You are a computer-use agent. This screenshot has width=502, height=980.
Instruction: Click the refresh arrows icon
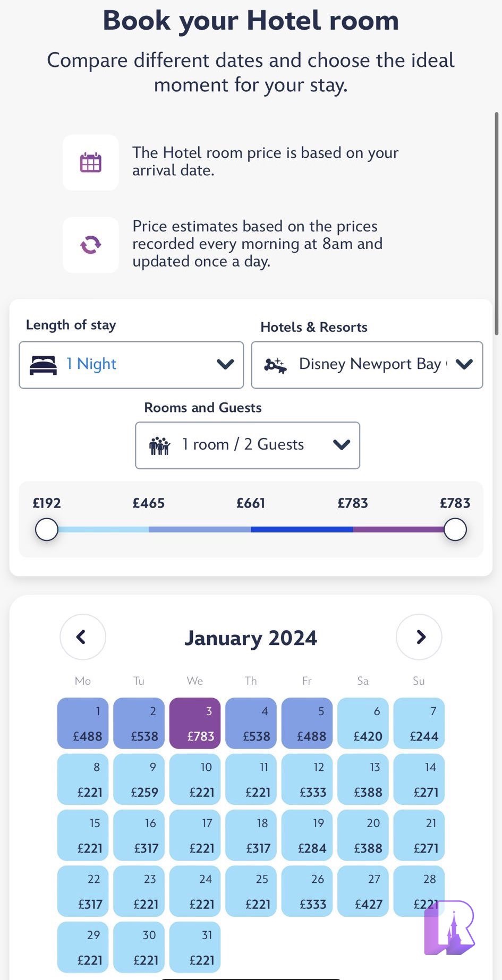pos(91,245)
